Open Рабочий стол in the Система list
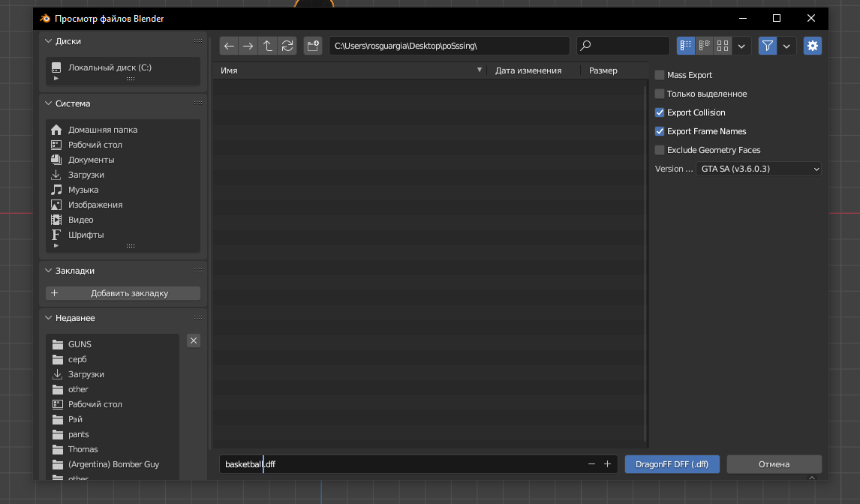 point(95,145)
